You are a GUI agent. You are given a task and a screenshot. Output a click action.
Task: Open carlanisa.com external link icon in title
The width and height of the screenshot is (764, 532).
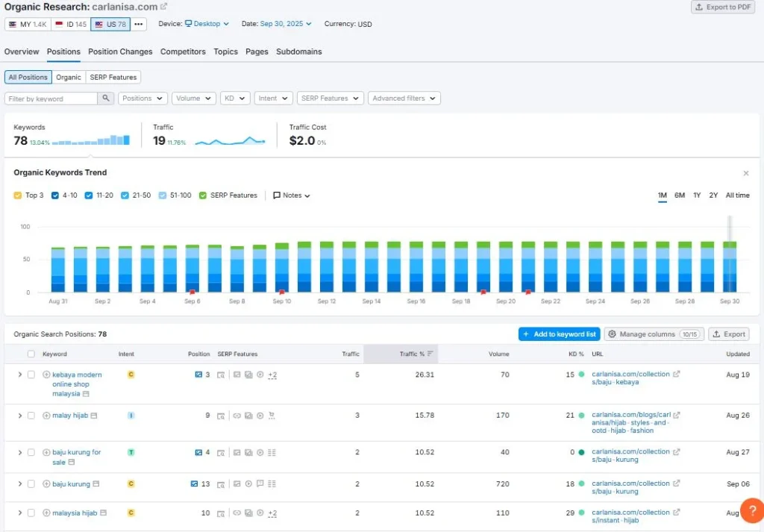pyautogui.click(x=163, y=7)
